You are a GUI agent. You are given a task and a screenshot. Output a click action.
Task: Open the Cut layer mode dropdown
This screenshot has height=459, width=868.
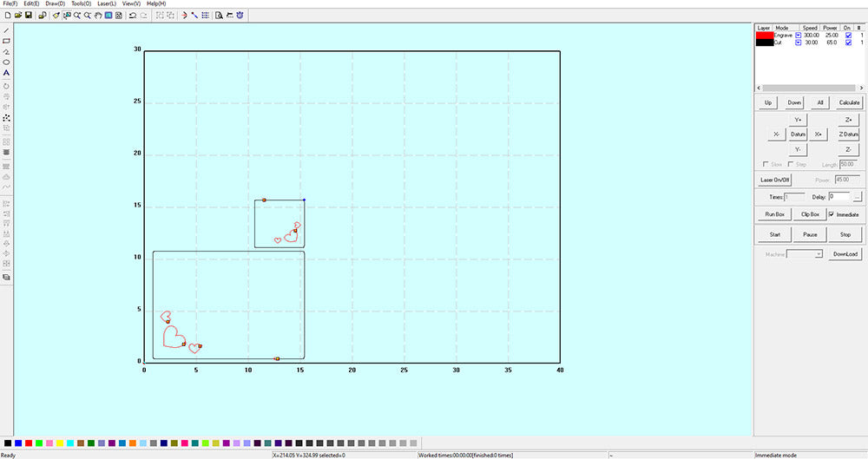(798, 42)
